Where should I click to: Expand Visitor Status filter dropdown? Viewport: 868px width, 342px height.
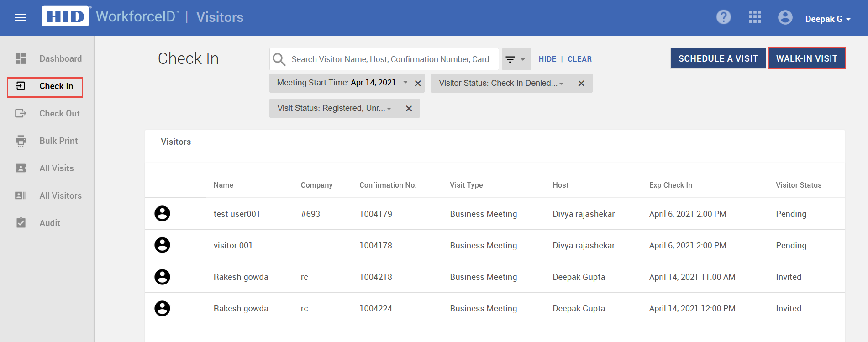561,84
